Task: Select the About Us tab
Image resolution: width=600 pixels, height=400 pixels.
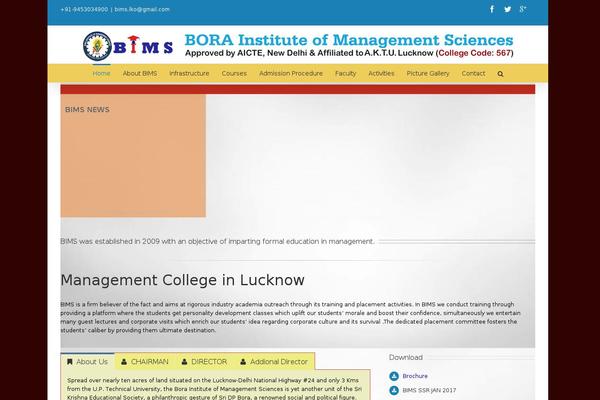Action: tap(87, 361)
